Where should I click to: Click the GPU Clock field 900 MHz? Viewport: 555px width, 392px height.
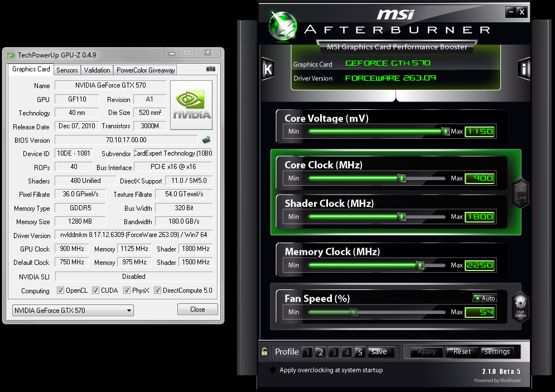72,249
